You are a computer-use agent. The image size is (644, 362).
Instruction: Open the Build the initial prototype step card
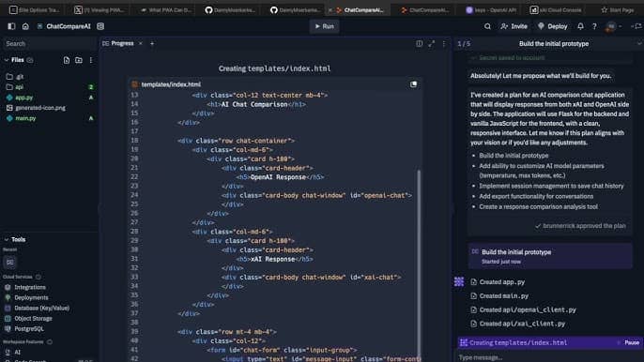pos(550,256)
